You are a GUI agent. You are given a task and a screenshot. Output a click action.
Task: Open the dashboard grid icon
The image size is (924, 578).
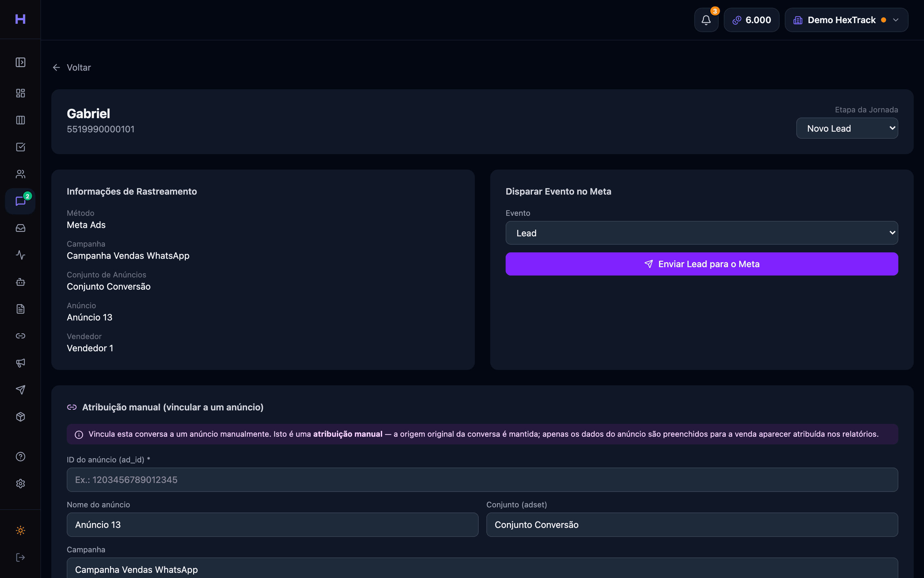coord(20,93)
